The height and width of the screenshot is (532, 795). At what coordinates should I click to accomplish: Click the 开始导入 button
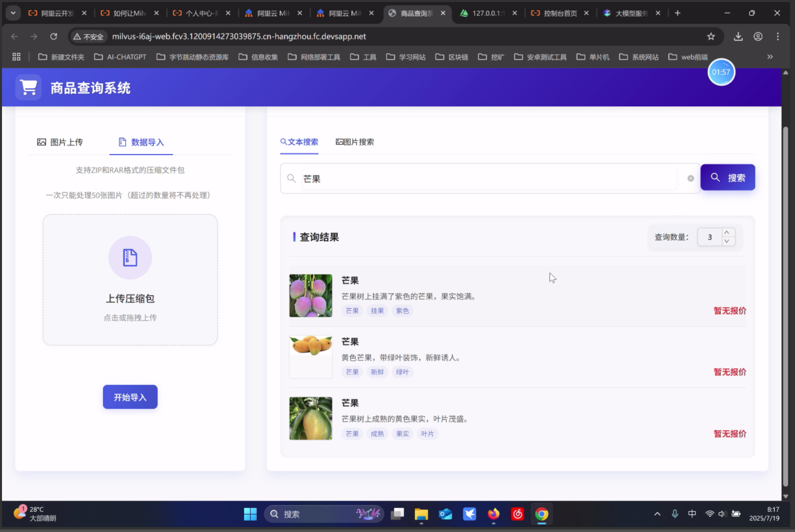130,397
